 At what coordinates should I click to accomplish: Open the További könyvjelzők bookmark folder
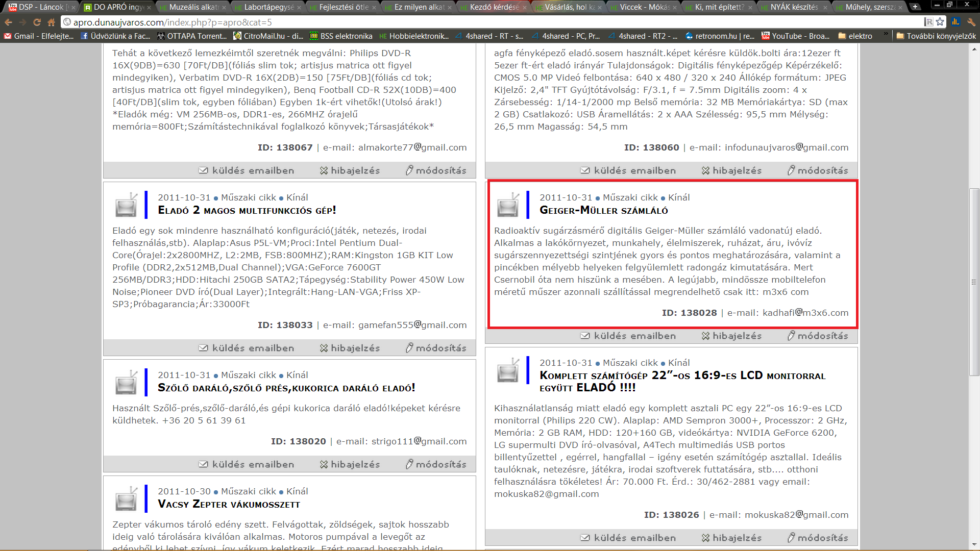tap(936, 36)
